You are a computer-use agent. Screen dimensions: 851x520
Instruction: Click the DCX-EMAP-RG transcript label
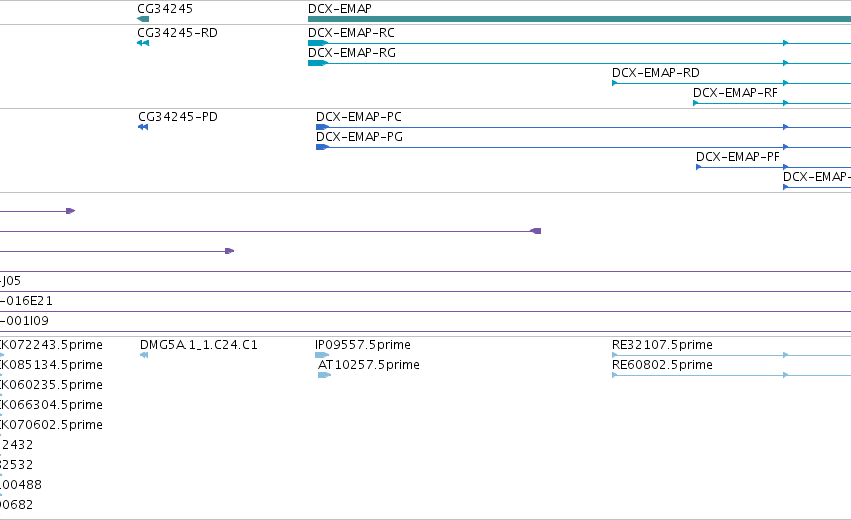[x=352, y=53]
